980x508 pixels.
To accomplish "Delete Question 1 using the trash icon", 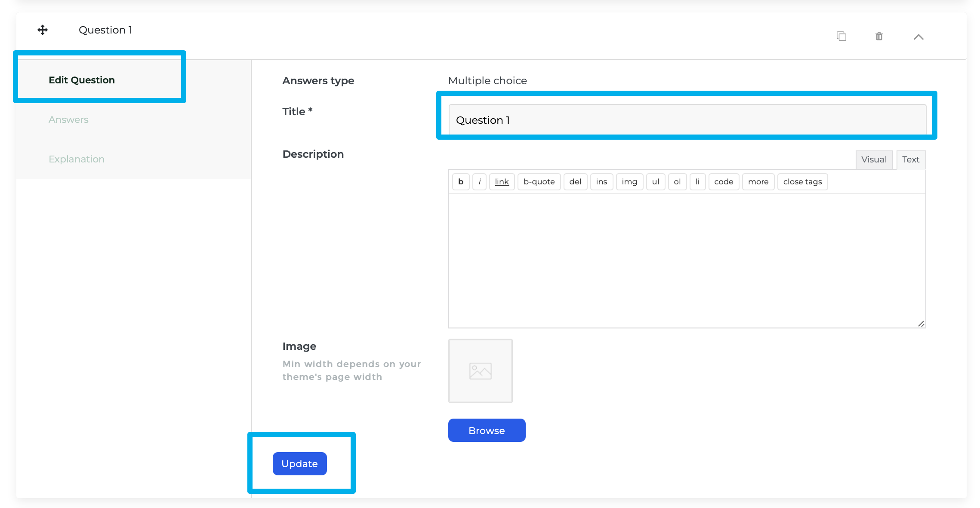I will pos(878,36).
